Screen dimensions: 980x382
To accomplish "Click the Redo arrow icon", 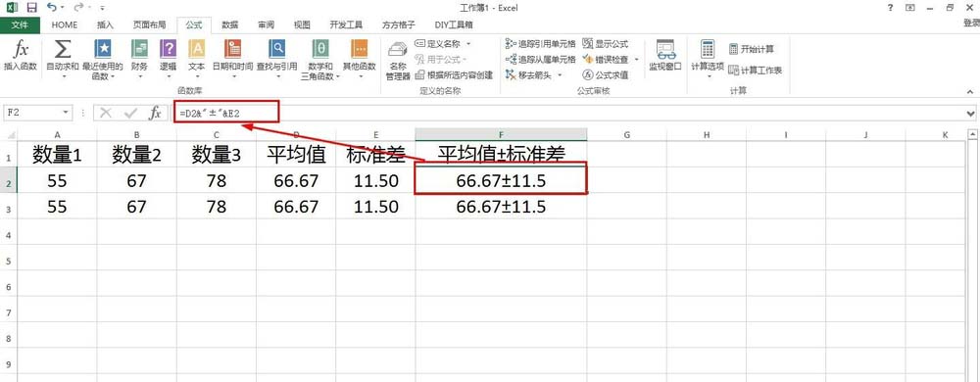I will click(x=78, y=8).
